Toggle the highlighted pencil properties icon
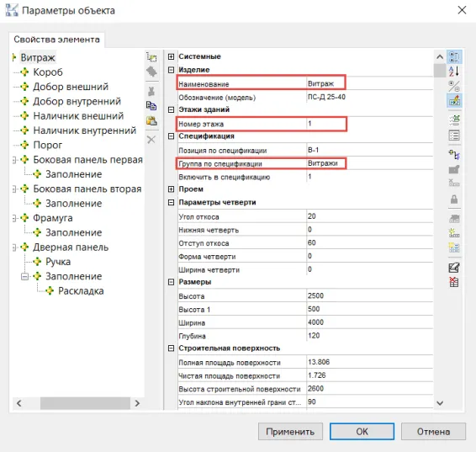 (x=454, y=100)
